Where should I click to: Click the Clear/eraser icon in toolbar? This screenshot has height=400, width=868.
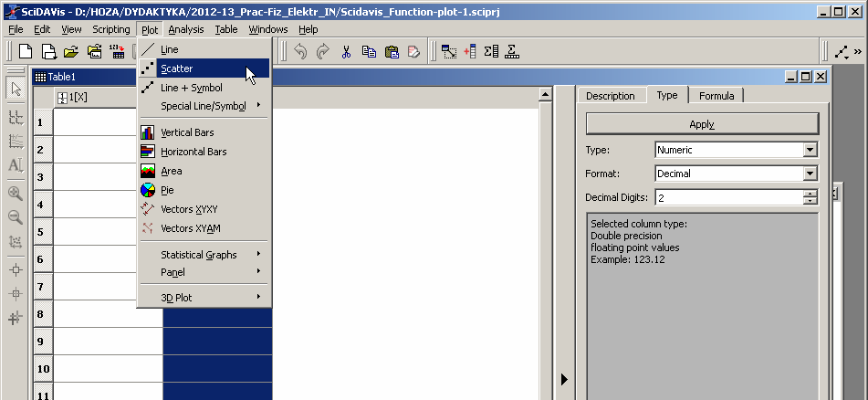[413, 51]
